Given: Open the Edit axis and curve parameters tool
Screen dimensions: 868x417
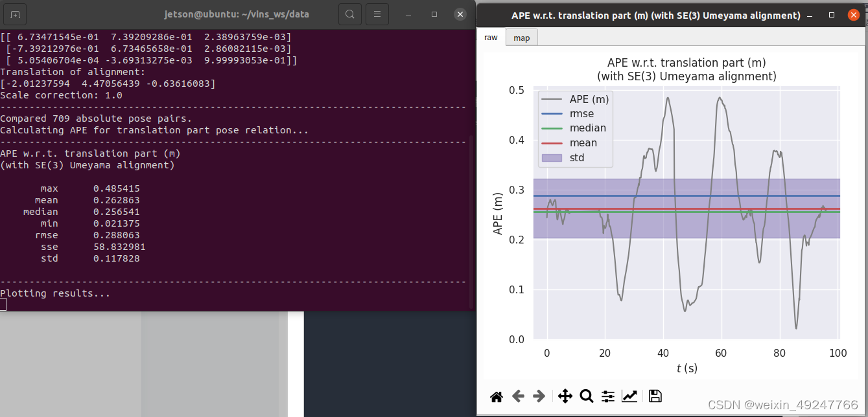Looking at the screenshot, I should coord(629,396).
